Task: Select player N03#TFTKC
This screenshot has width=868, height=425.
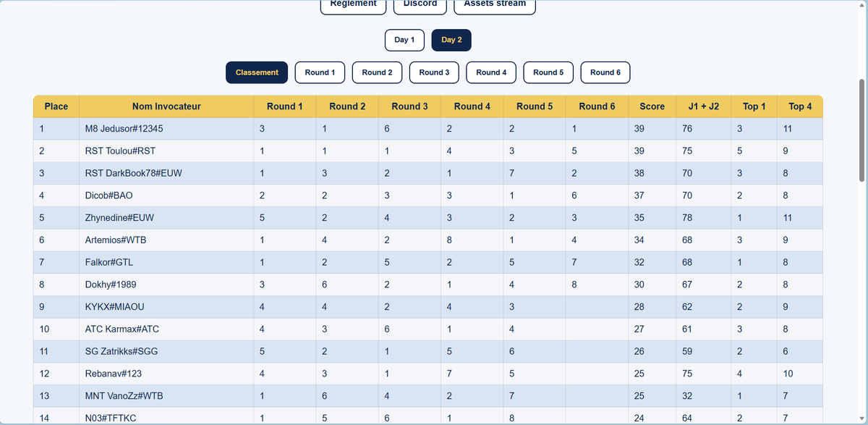Action: point(111,418)
